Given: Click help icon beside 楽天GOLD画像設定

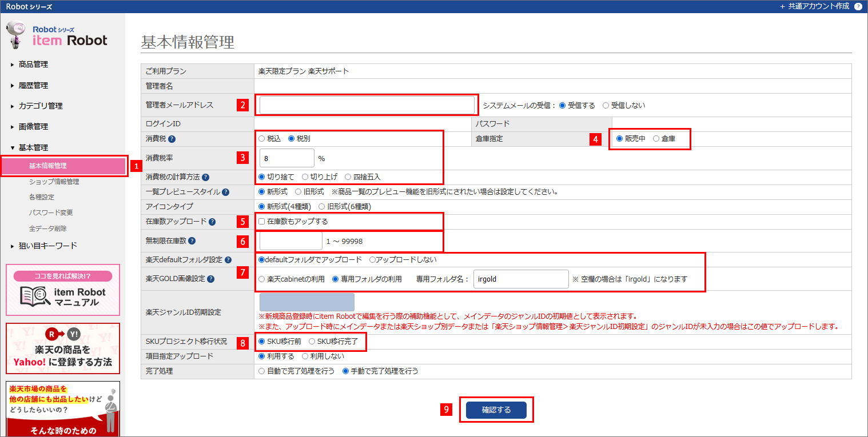Looking at the screenshot, I should (210, 279).
